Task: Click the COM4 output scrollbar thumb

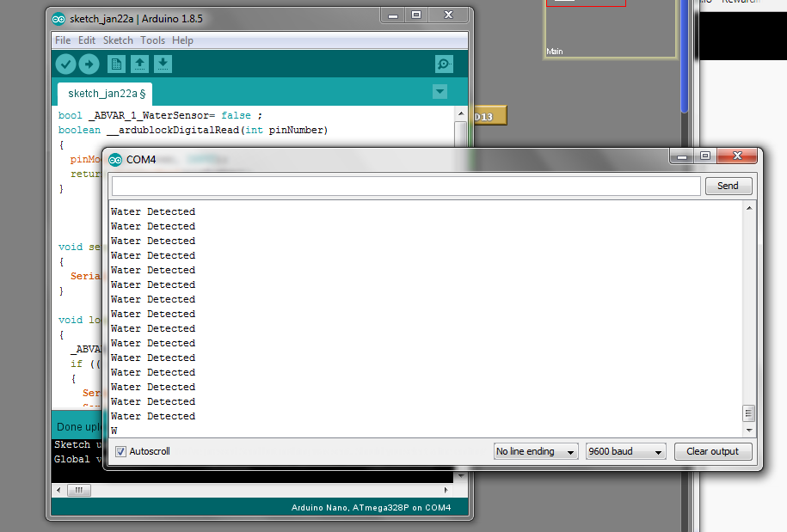Action: 748,413
